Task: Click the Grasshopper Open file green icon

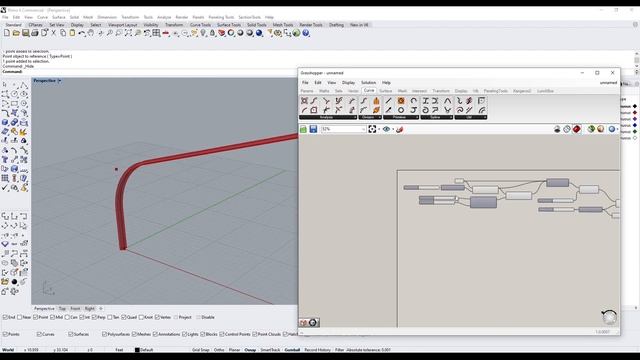Action: pos(303,129)
